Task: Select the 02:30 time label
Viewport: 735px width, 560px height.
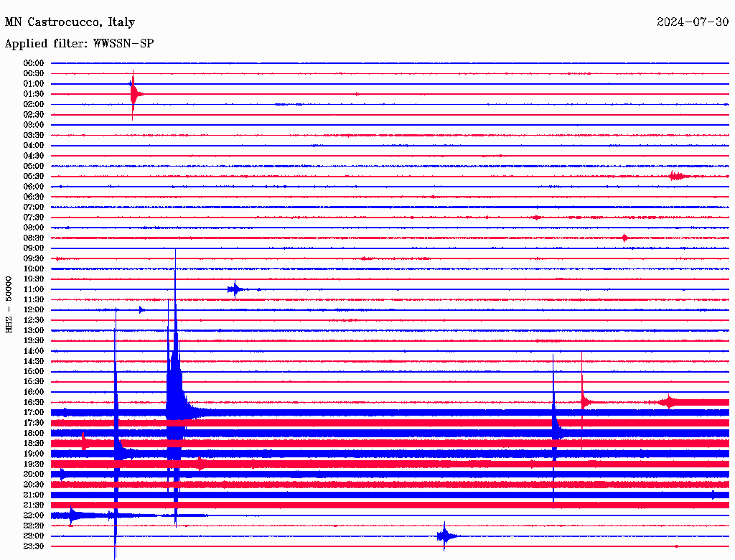Action: pyautogui.click(x=33, y=114)
